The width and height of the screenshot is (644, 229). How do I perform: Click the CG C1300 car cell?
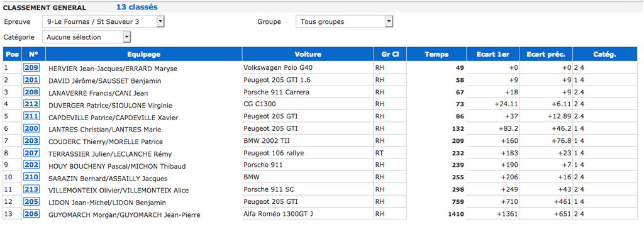point(308,104)
